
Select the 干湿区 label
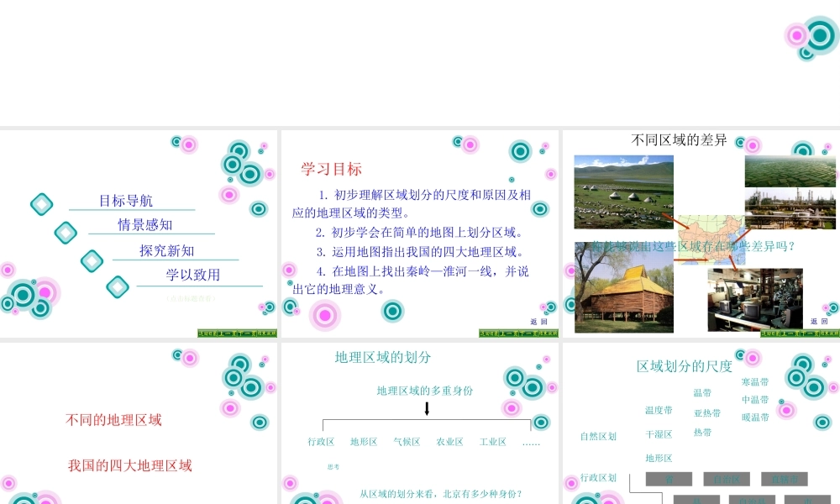[659, 434]
